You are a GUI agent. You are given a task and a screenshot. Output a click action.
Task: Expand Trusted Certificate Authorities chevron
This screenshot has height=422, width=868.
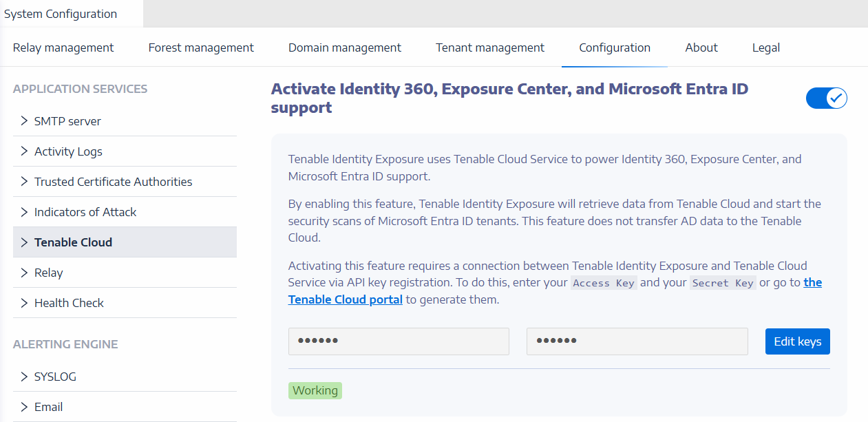click(25, 182)
